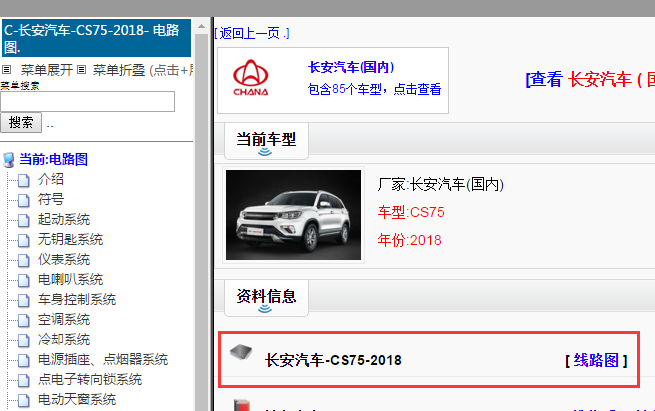This screenshot has height=411, width=655.
Task: Click the 年份:2018 text
Action: coord(409,240)
